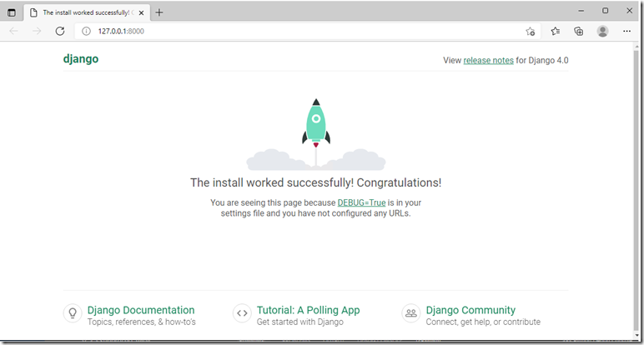This screenshot has height=345, width=644.
Task: Close the browser window
Action: [x=629, y=11]
